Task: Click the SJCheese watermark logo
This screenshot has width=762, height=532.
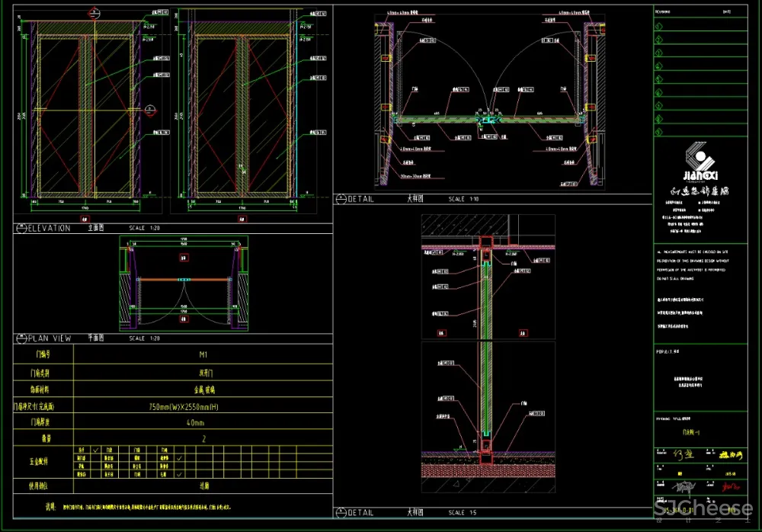Action: tap(702, 509)
